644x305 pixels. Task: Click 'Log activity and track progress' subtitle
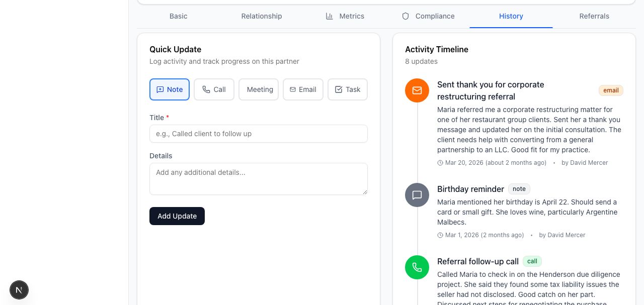[224, 61]
